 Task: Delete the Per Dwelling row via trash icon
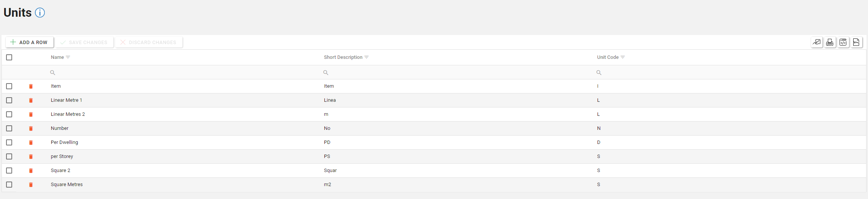coord(31,142)
